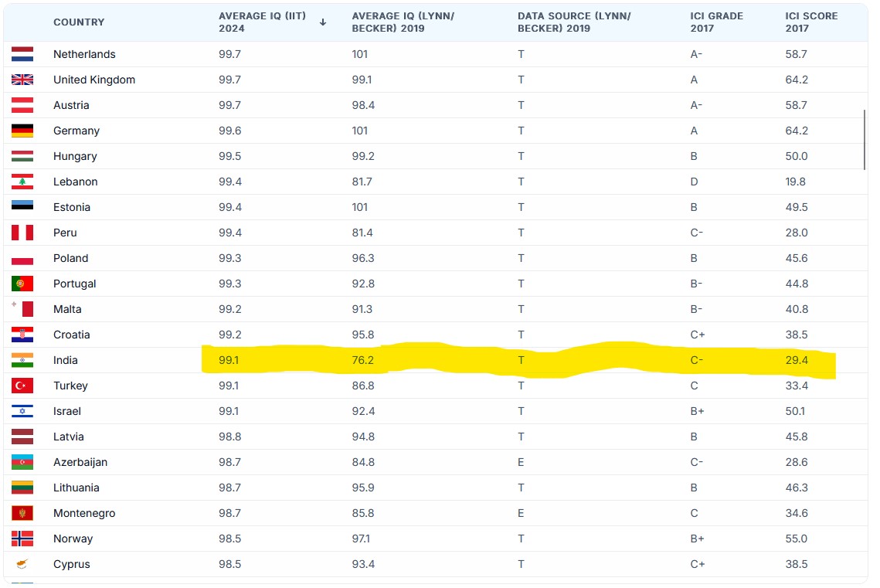Image resolution: width=880 pixels, height=588 pixels.
Task: Select the Portugal country name
Action: (x=75, y=284)
